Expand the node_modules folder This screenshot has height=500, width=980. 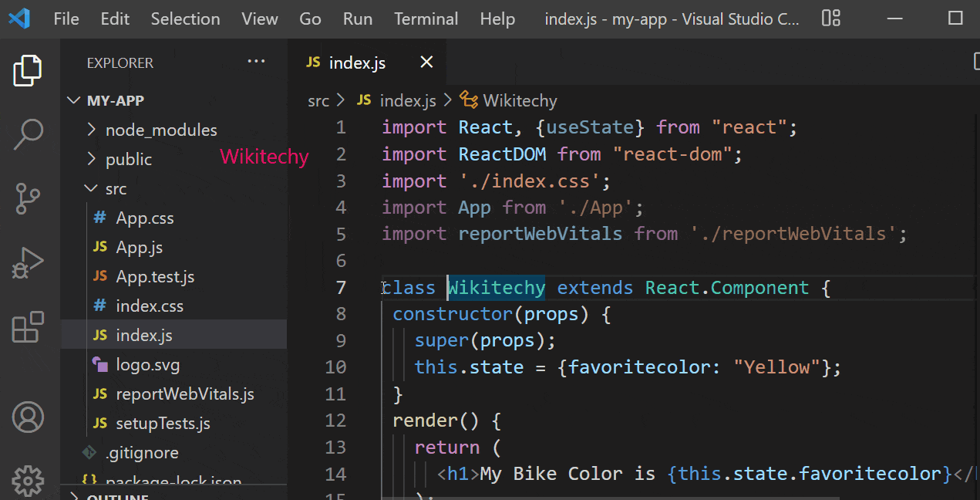(x=161, y=130)
